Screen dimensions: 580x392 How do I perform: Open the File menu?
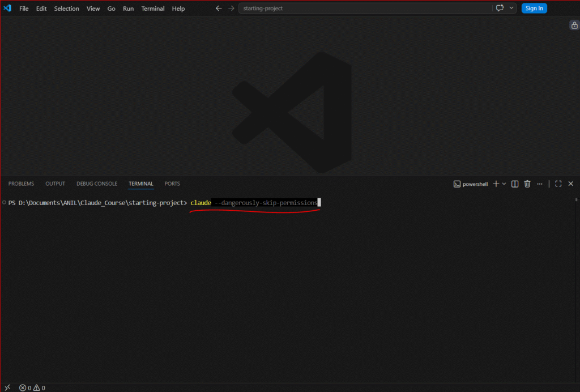(x=24, y=8)
